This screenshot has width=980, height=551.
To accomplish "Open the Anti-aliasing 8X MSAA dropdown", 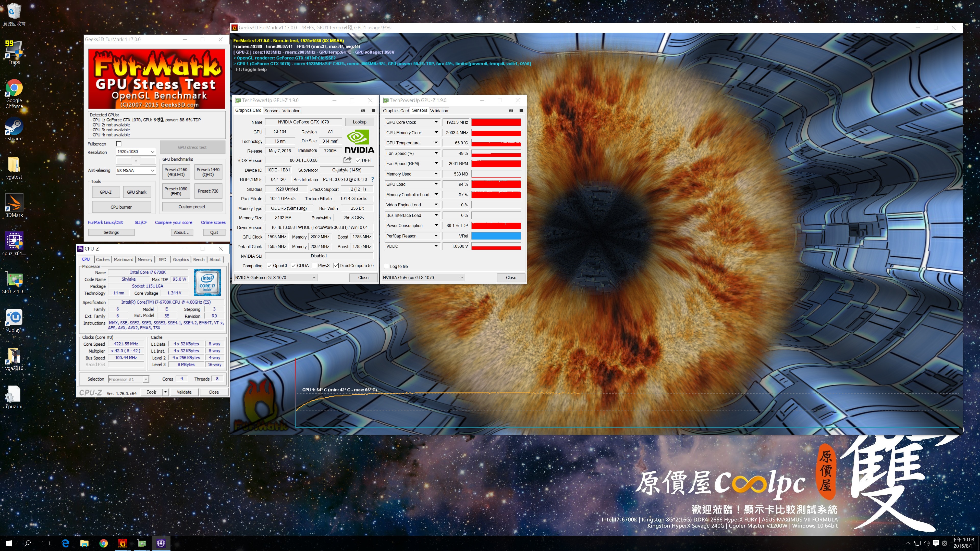I will click(136, 170).
